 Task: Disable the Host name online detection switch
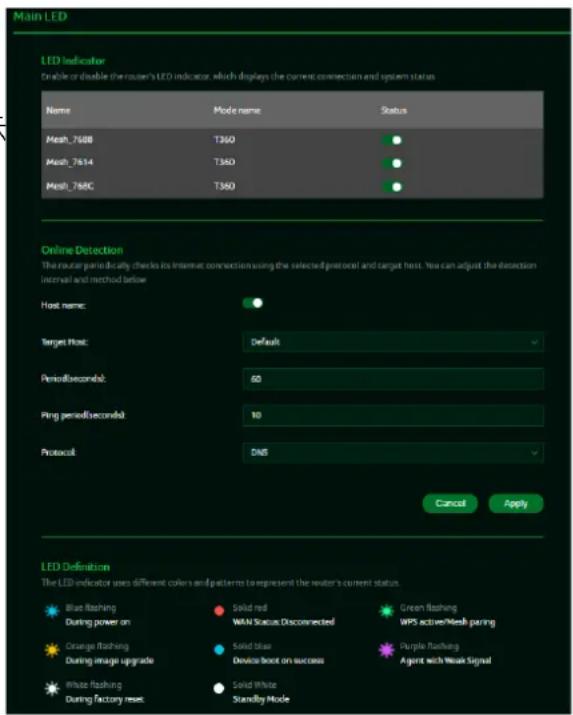click(x=253, y=303)
